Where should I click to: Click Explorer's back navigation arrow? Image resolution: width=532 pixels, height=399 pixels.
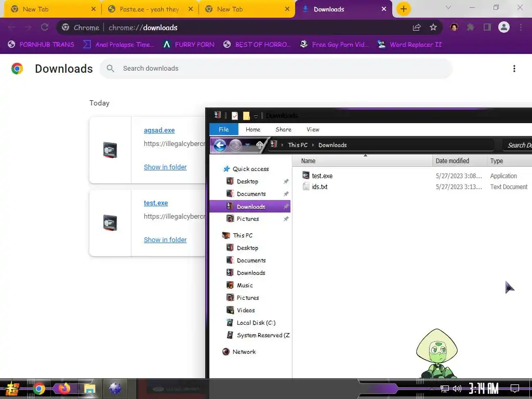pyautogui.click(x=220, y=145)
